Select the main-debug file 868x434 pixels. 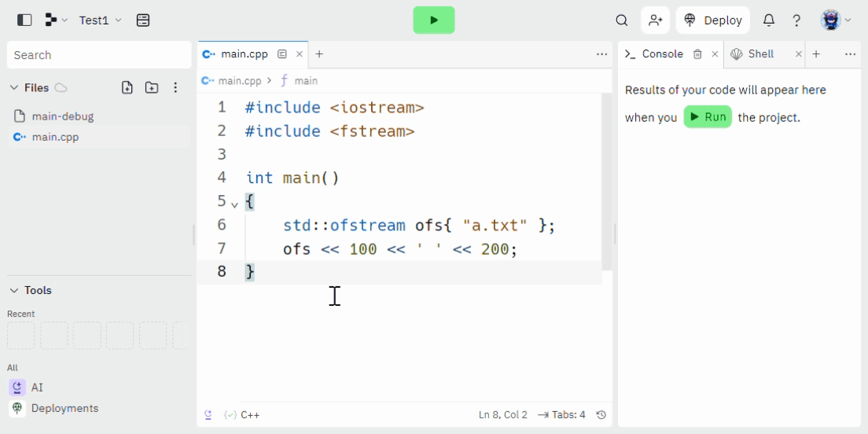tap(99, 116)
